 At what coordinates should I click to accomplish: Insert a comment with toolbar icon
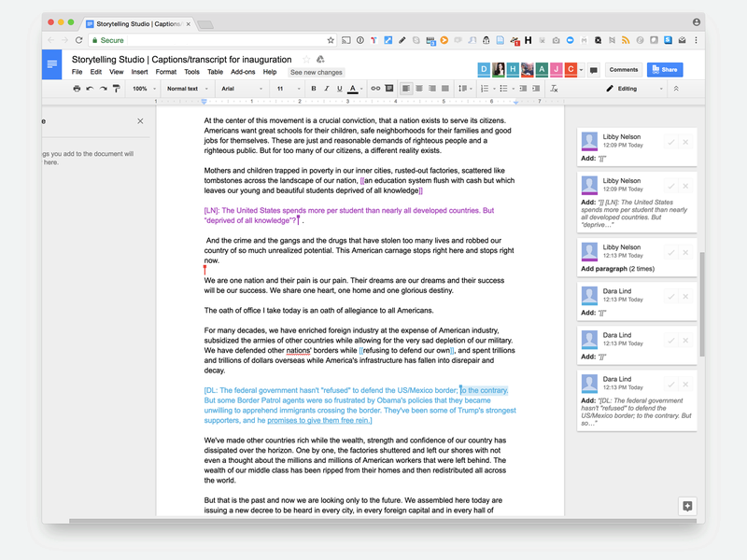click(389, 89)
